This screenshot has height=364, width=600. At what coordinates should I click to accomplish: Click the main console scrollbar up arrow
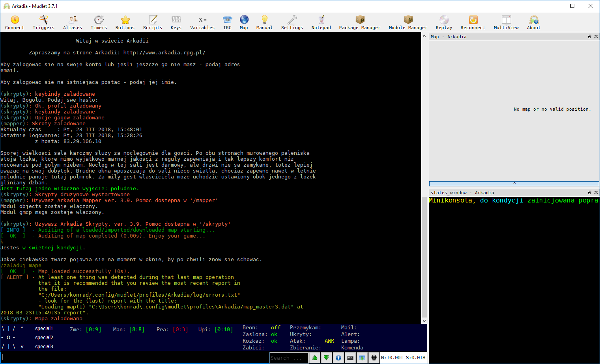point(424,36)
